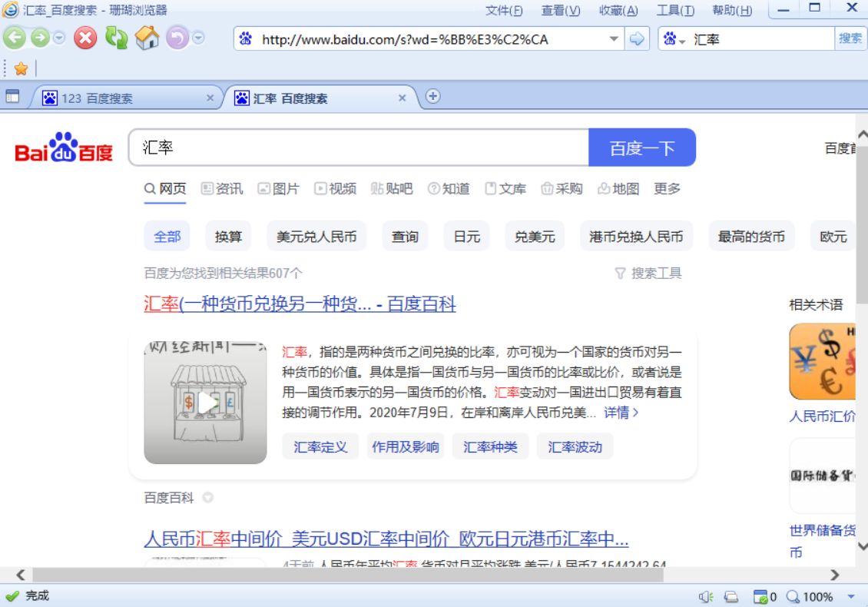The height and width of the screenshot is (607, 868).
Task: Open the 更多 search categories menu
Action: coord(667,189)
